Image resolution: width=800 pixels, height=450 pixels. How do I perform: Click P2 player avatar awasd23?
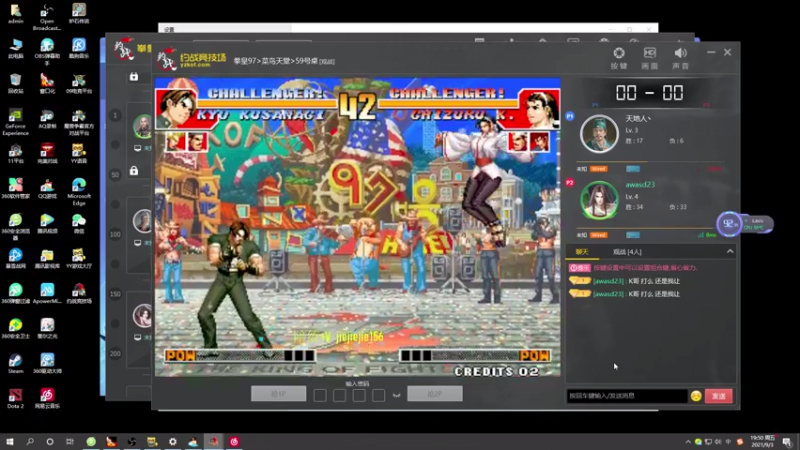[599, 200]
